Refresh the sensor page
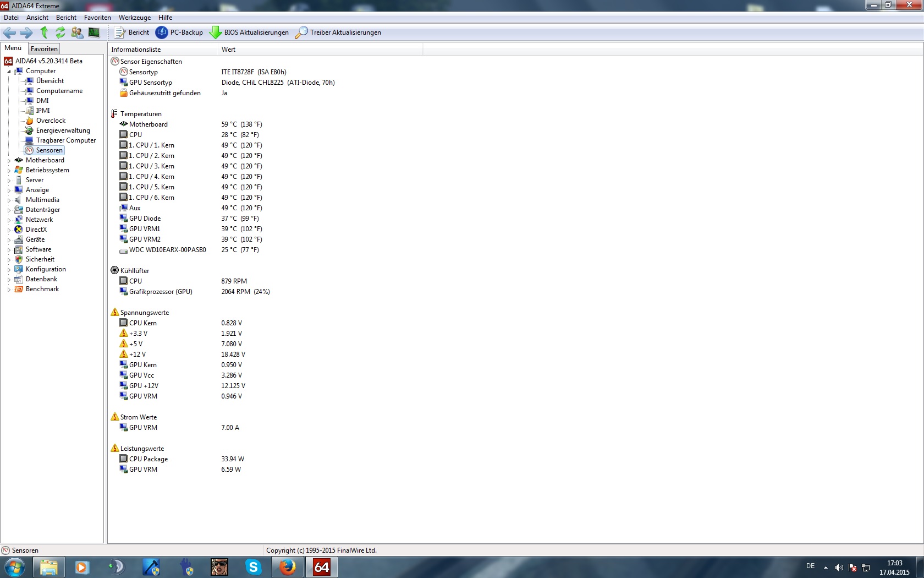The image size is (924, 578). click(60, 32)
